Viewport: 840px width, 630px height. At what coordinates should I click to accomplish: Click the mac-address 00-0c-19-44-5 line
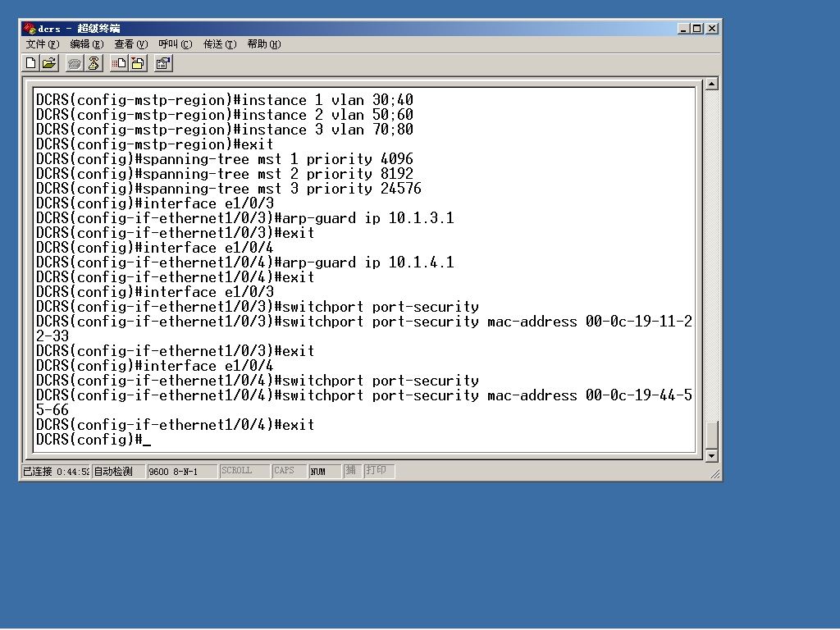coord(364,395)
